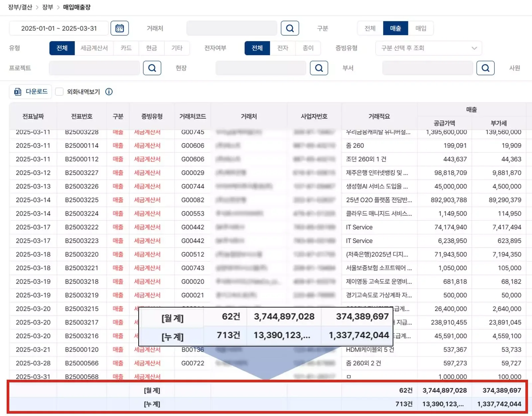The height and width of the screenshot is (416, 532).
Task: Click the 거래처 text input field
Action: [x=232, y=28]
